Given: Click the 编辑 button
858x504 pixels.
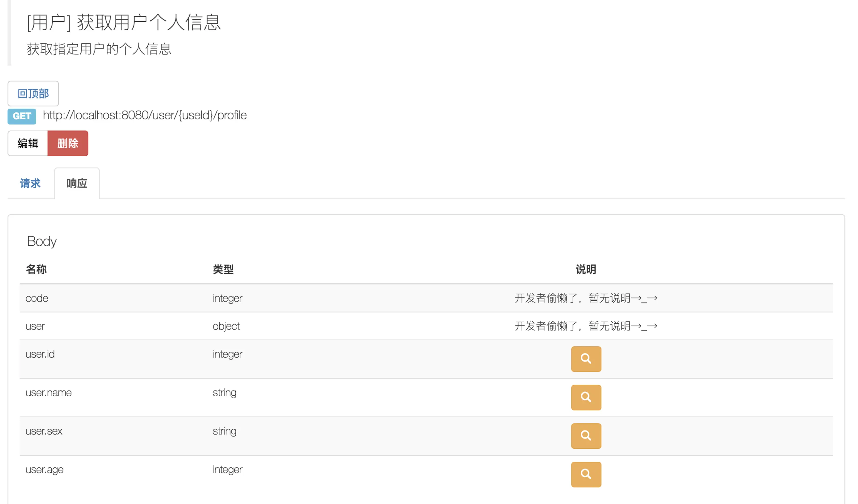Looking at the screenshot, I should (x=28, y=143).
